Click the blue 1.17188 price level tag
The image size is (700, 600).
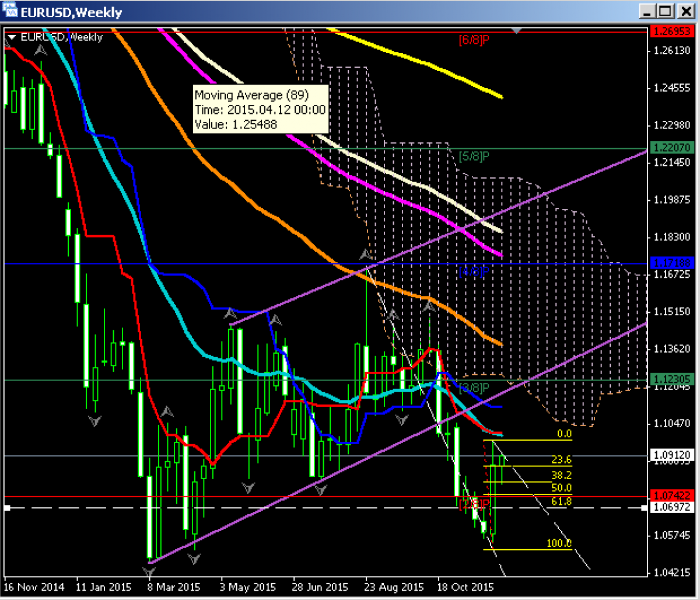[x=673, y=264]
